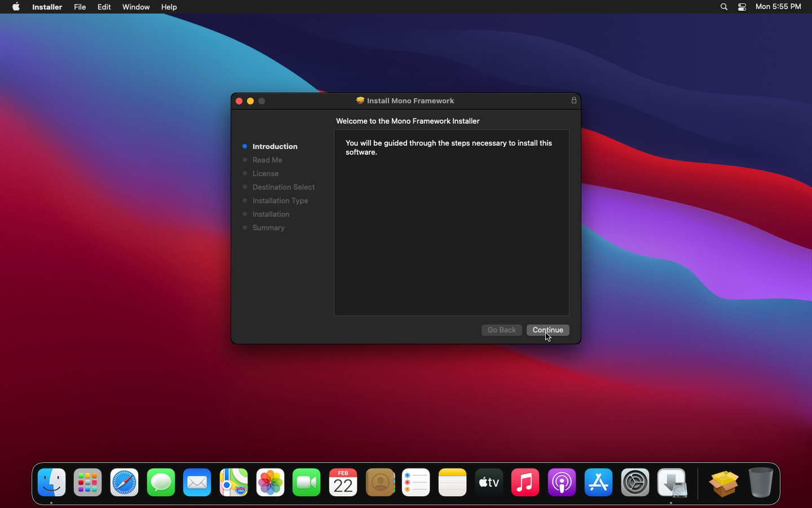The height and width of the screenshot is (508, 812).
Task: Open Finder from the Dock
Action: point(51,483)
